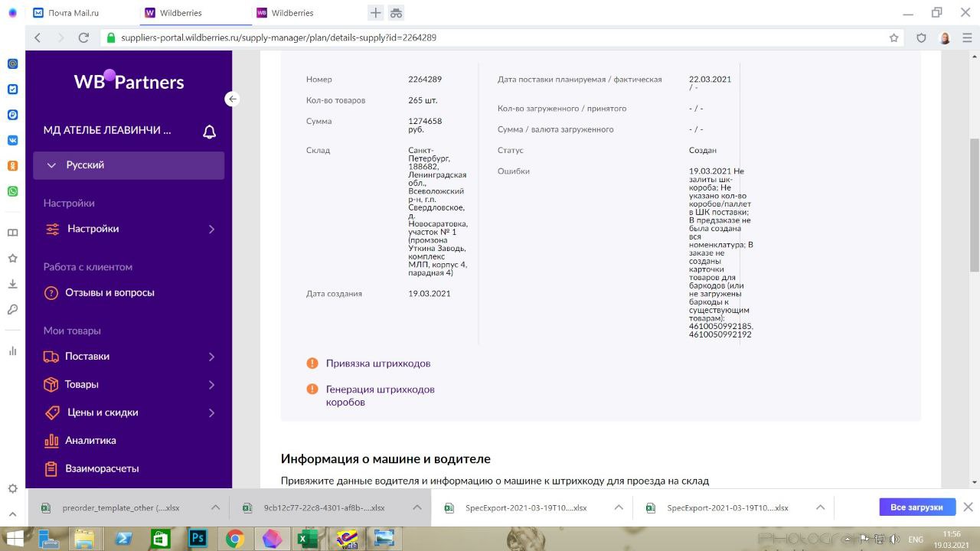
Task: Expand Поставки submenu chevron
Action: 211,357
